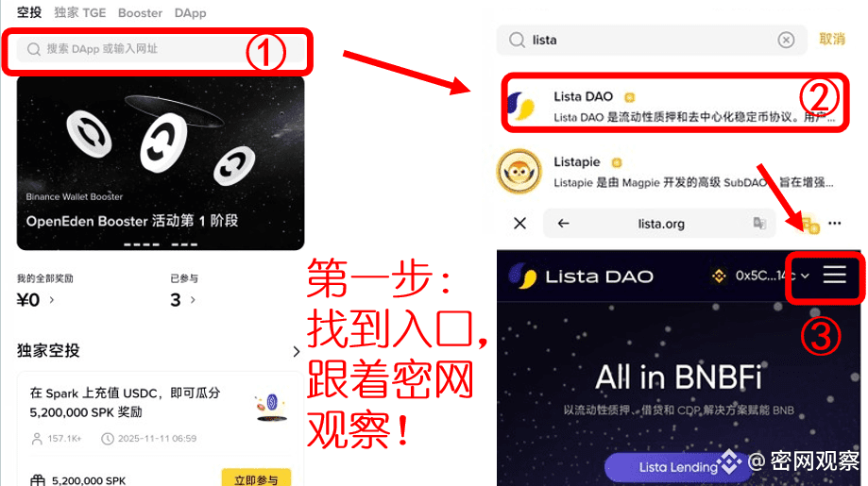868x486 pixels.
Task: Expand the 独家空投 section arrow
Action: (x=297, y=352)
